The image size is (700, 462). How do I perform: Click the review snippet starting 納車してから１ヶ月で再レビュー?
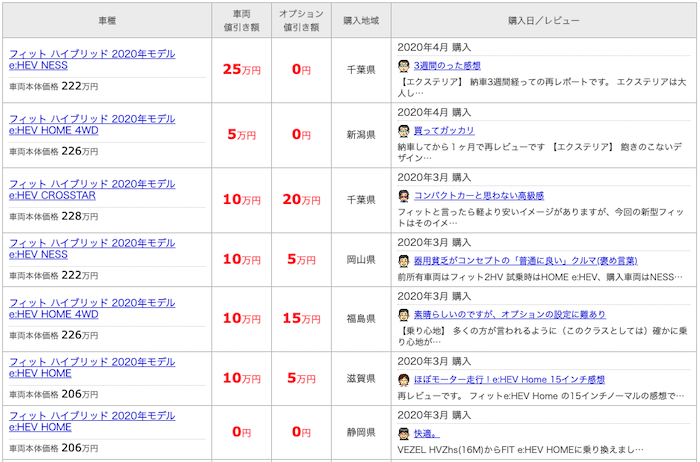539,152
